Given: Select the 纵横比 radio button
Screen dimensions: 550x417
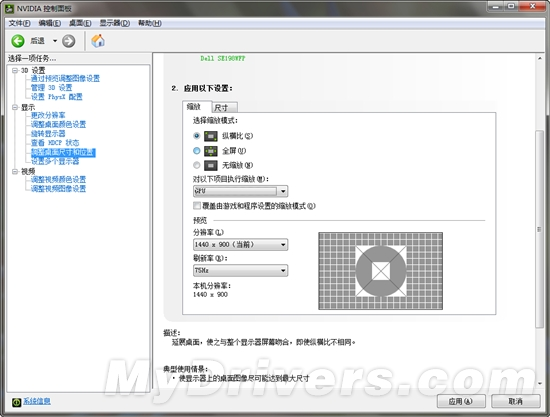Looking at the screenshot, I should coord(196,135).
